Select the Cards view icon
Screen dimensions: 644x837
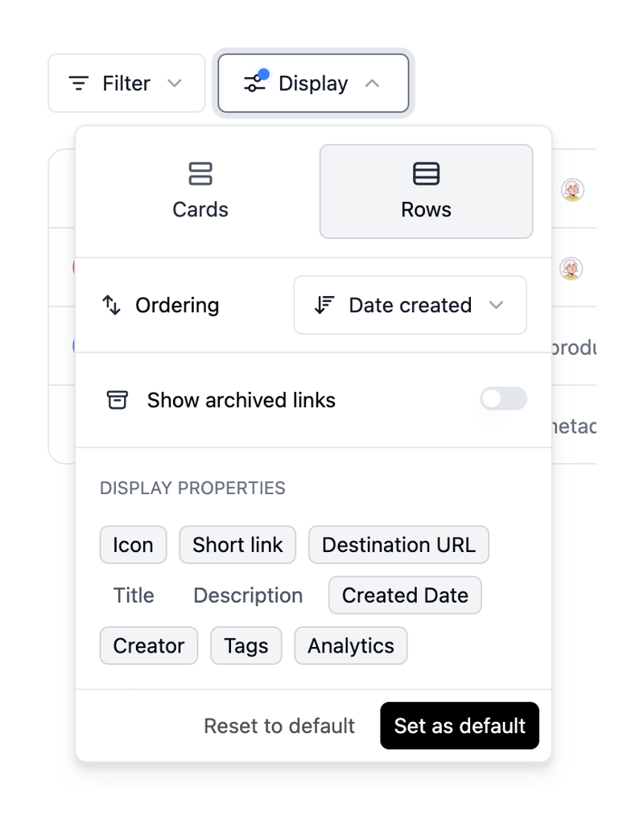pos(200,174)
